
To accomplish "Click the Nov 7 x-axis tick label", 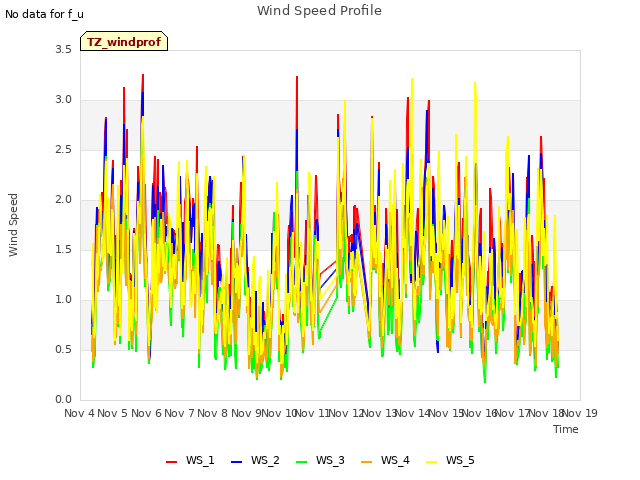I will coord(179,413).
